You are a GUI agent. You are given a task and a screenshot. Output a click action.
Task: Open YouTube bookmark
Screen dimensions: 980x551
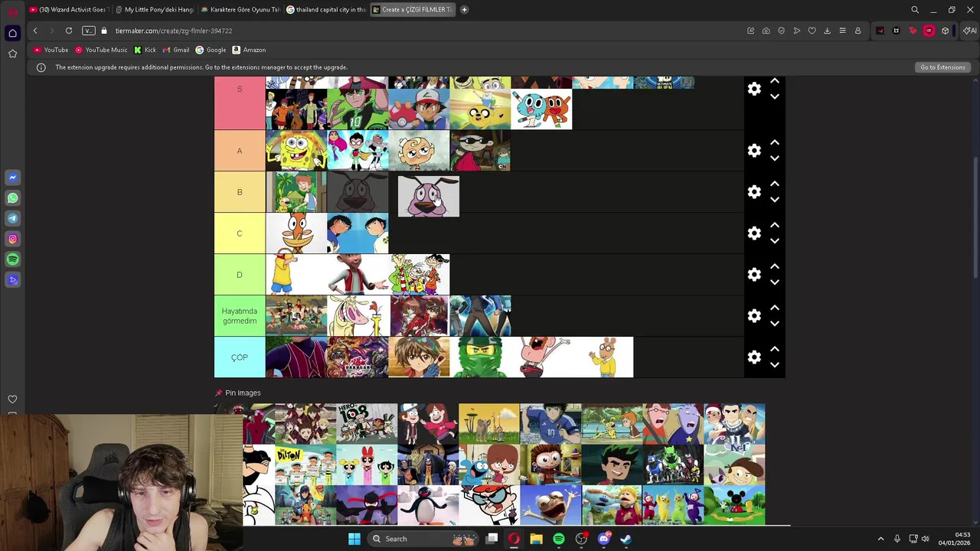51,50
